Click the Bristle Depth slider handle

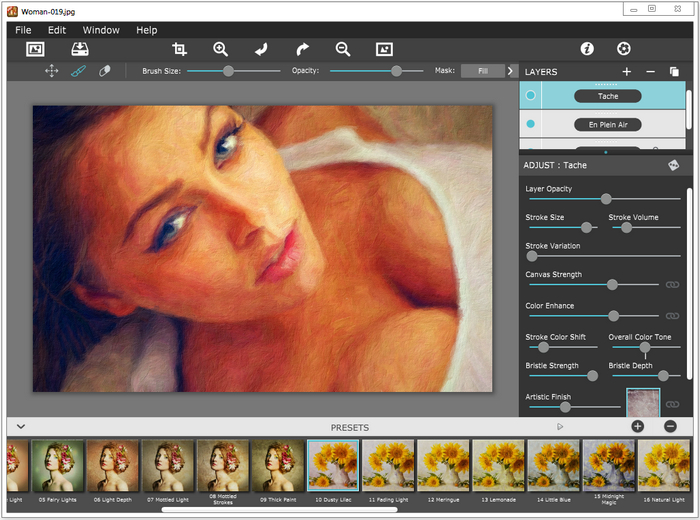click(663, 376)
